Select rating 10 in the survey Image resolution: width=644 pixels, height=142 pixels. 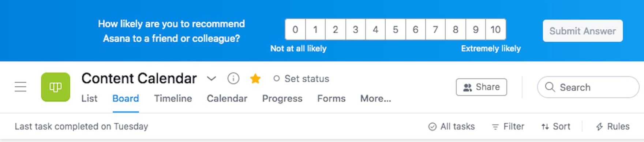[496, 30]
